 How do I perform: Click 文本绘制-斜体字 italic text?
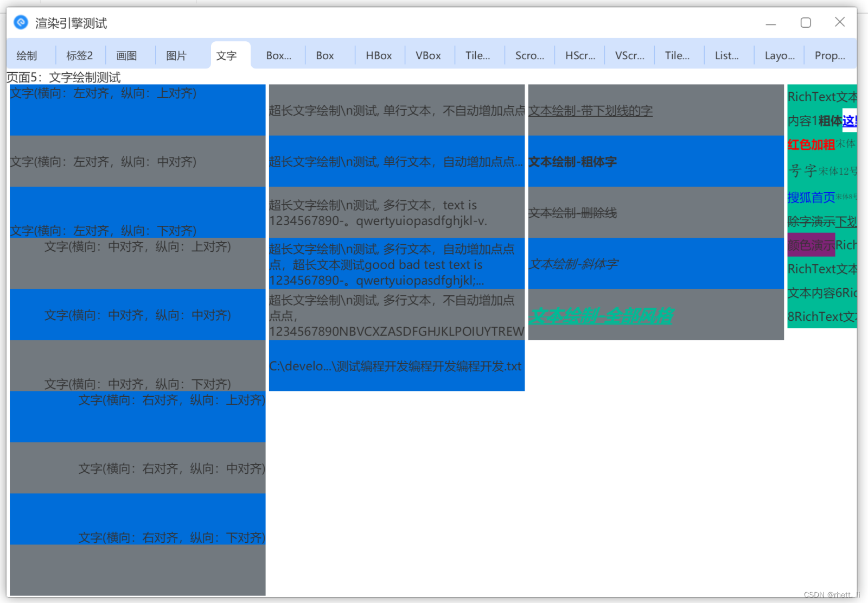click(574, 264)
